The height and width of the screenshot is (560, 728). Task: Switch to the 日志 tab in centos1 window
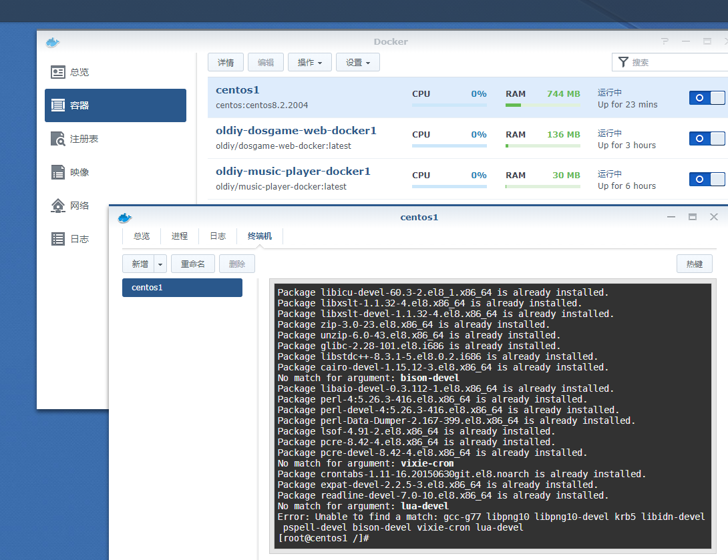[x=218, y=236]
